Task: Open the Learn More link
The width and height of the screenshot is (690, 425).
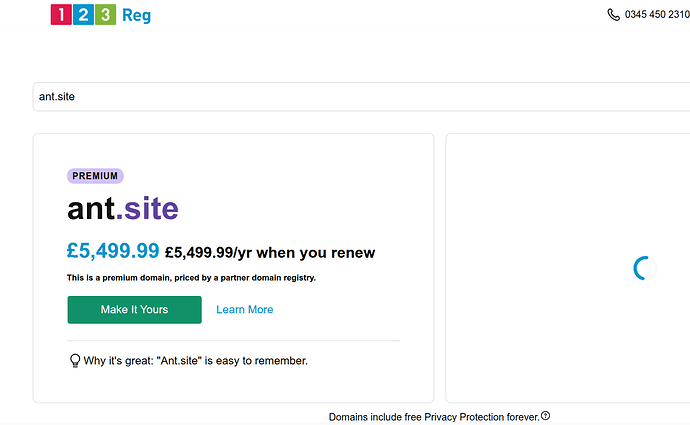Action: click(245, 310)
